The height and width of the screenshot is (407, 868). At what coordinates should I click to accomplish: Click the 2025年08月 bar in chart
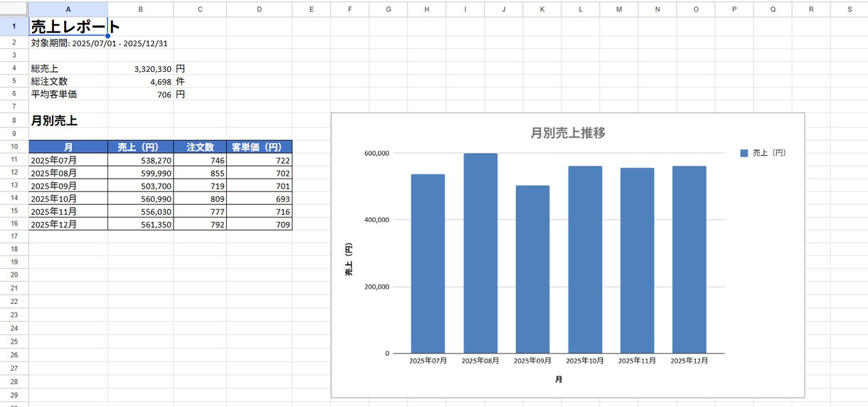click(x=480, y=253)
